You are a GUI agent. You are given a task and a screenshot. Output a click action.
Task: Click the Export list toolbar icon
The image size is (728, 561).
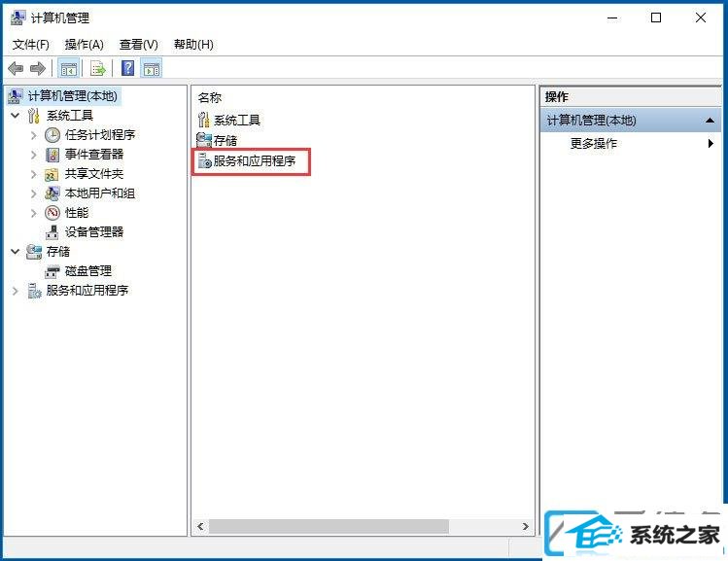point(98,69)
